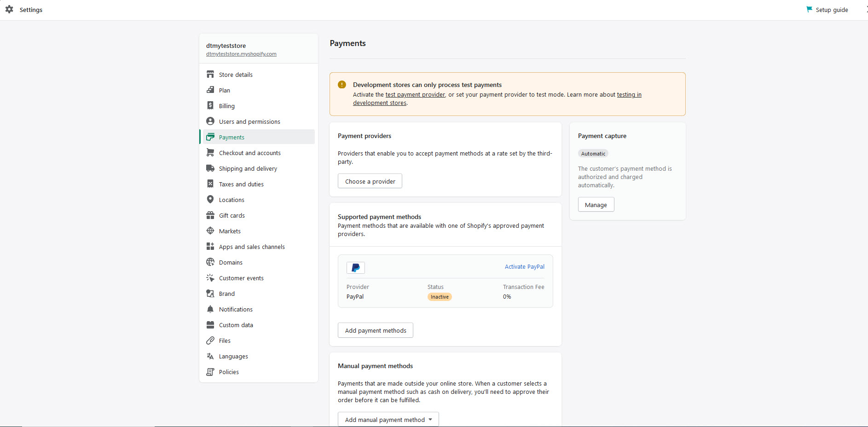
Task: Click the Gift cards present icon
Action: point(210,215)
